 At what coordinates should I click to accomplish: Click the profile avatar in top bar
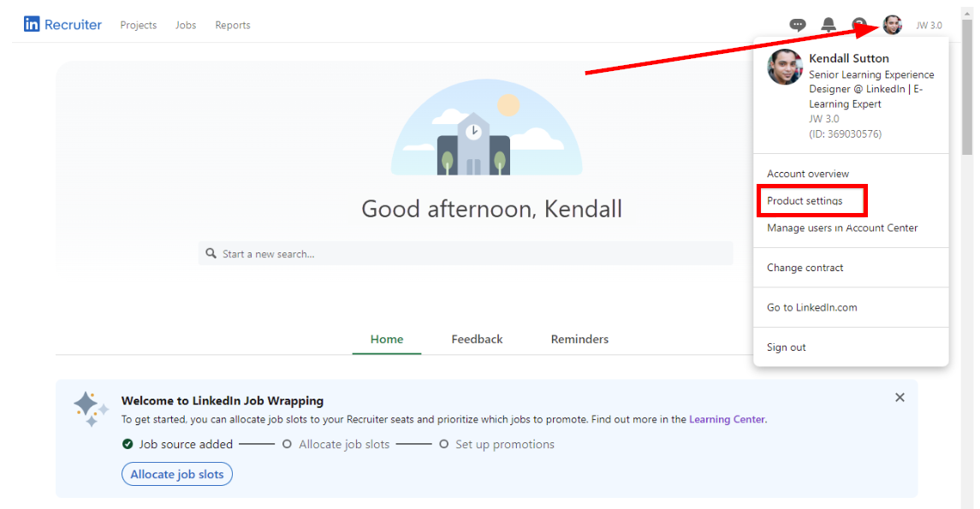892,25
